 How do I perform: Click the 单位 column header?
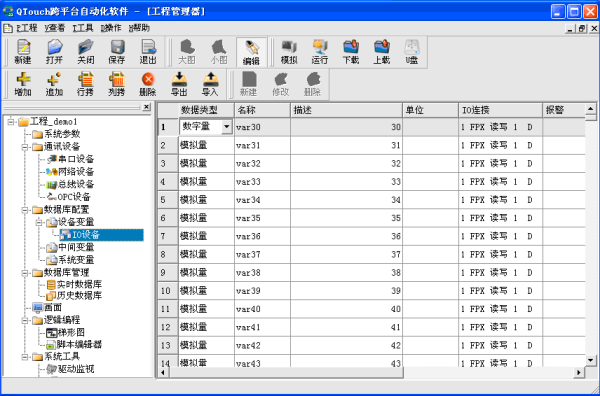point(430,110)
